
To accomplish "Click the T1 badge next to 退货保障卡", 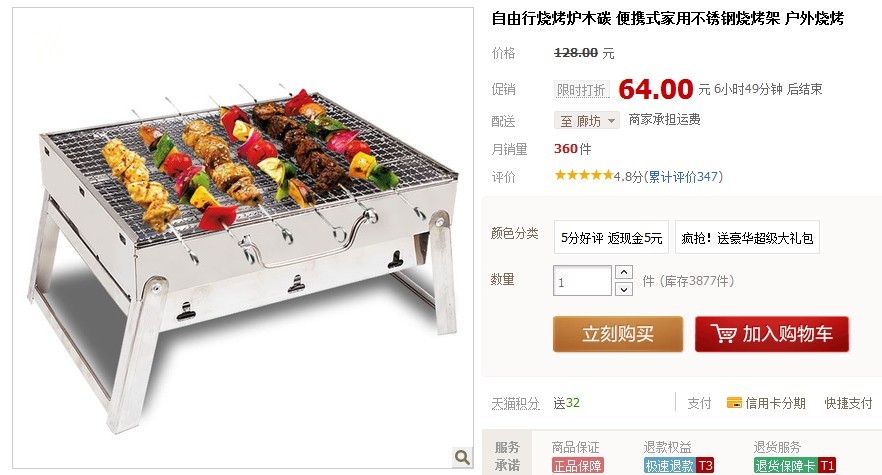I will click(826, 466).
